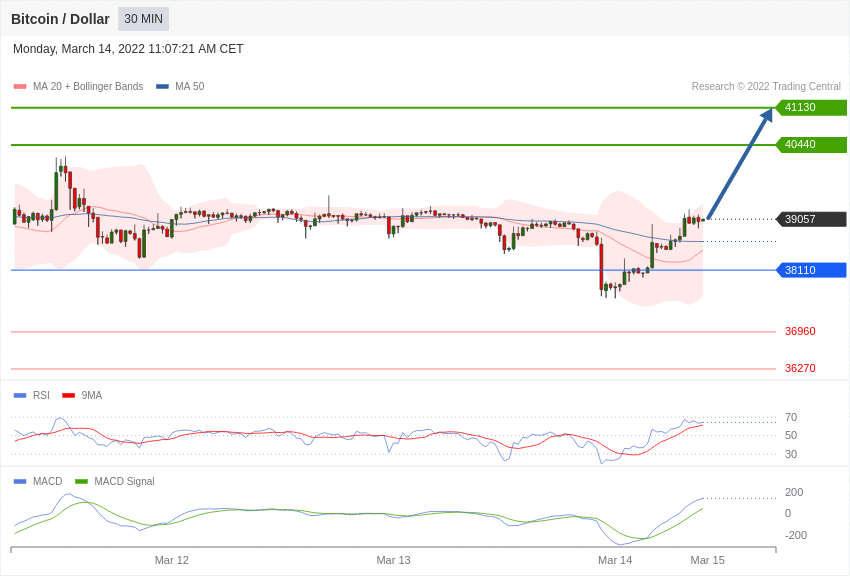Click the RSI axis value 70
This screenshot has height=576, width=850.
(791, 417)
